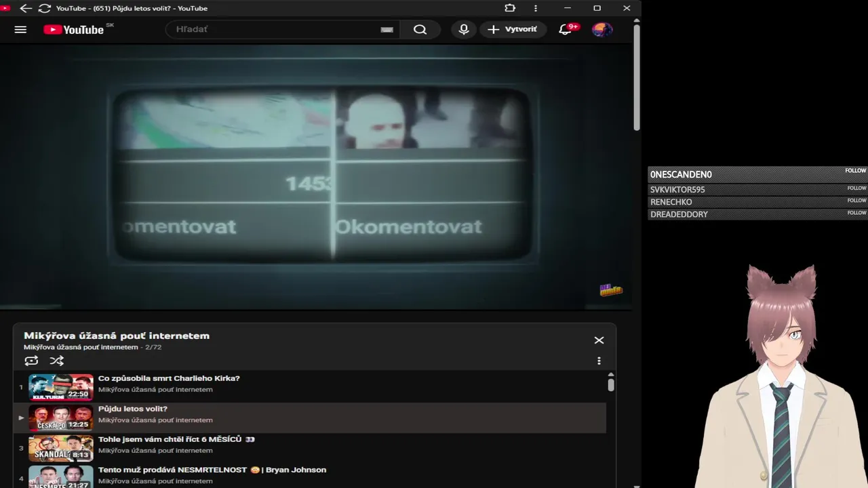Click the channel watermark logo in the video corner
This screenshot has height=488, width=868.
[x=610, y=290]
